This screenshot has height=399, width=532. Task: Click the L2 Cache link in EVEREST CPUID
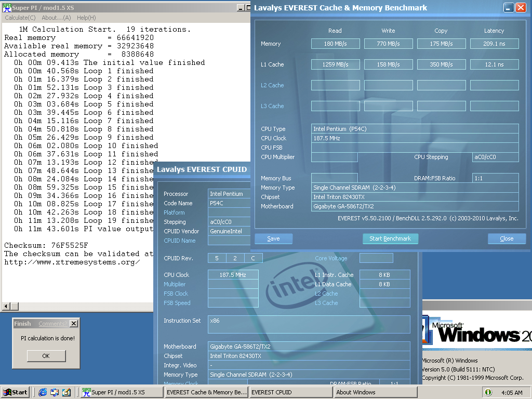tap(326, 294)
